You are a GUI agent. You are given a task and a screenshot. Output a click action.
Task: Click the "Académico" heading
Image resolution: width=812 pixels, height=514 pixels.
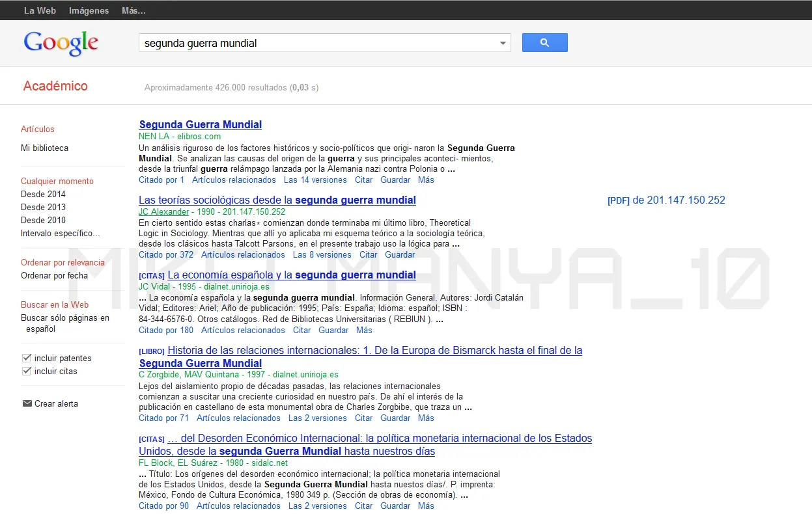point(55,86)
